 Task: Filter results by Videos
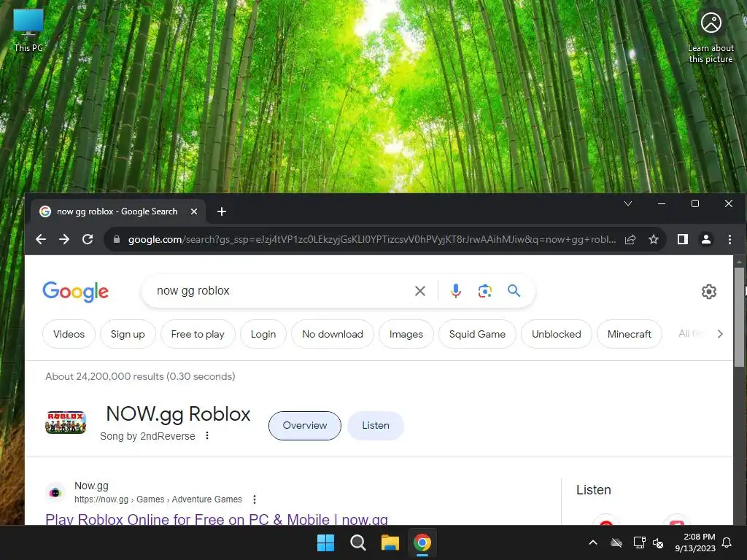pos(69,334)
